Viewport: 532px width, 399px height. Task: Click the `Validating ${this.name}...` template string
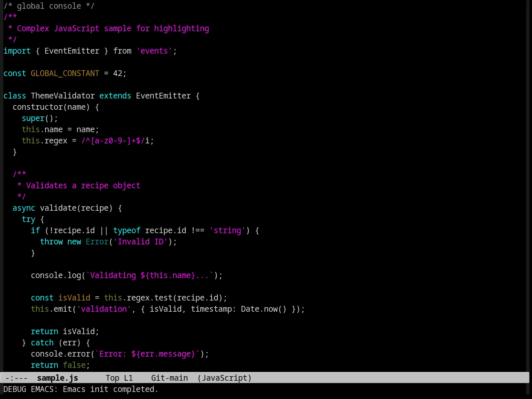pos(150,275)
